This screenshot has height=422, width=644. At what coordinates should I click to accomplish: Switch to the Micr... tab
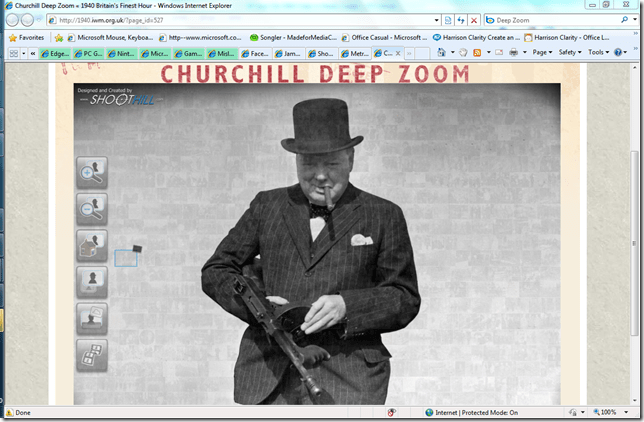(155, 53)
